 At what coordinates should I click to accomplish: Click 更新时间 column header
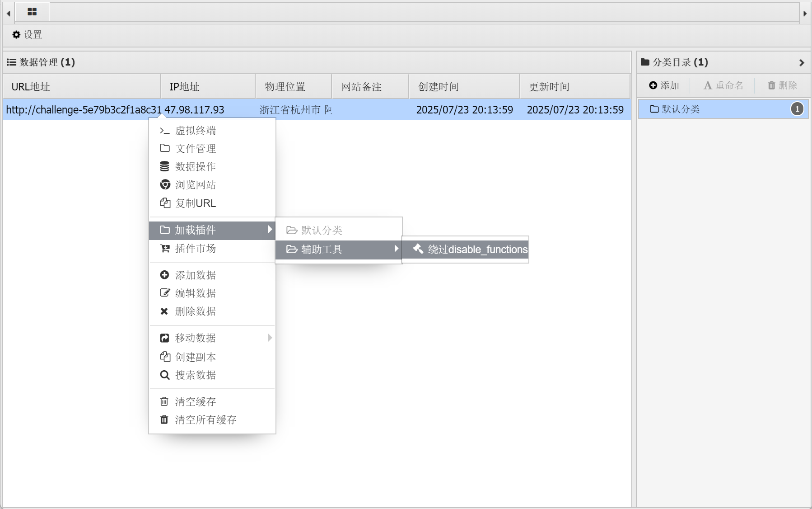coord(574,86)
